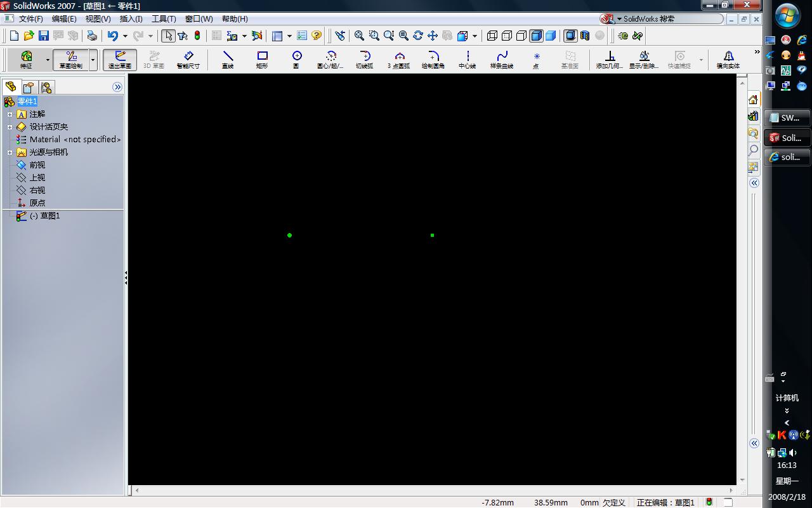This screenshot has height=508, width=812.
Task: Switch to Hidden Lines Removed display
Action: click(x=521, y=36)
